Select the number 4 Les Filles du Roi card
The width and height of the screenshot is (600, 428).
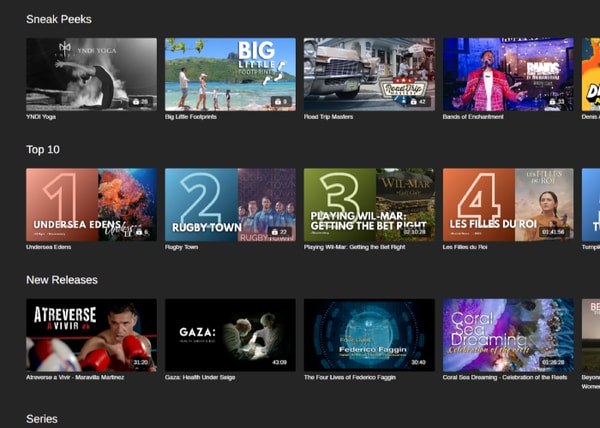click(508, 205)
